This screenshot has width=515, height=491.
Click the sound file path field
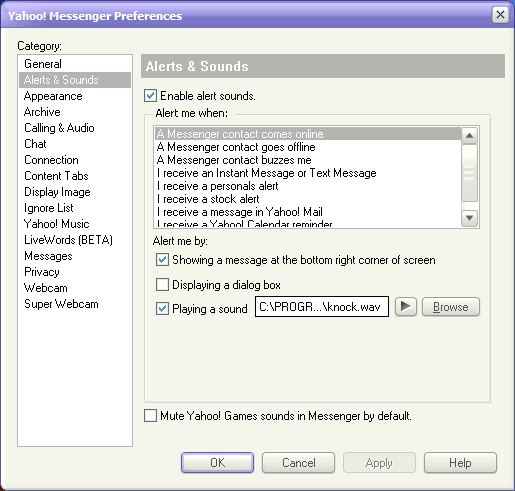point(322,307)
